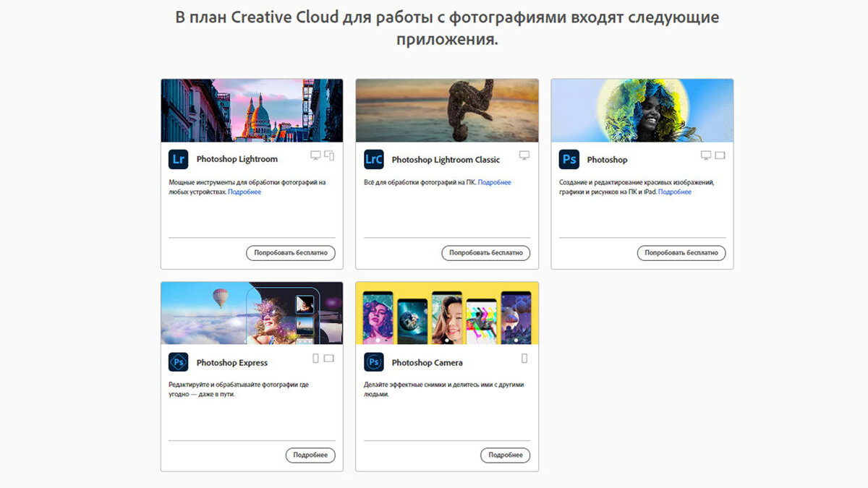Image resolution: width=868 pixels, height=488 pixels.
Task: Click the Lr Photoshop Lightroom app icon
Action: point(179,158)
